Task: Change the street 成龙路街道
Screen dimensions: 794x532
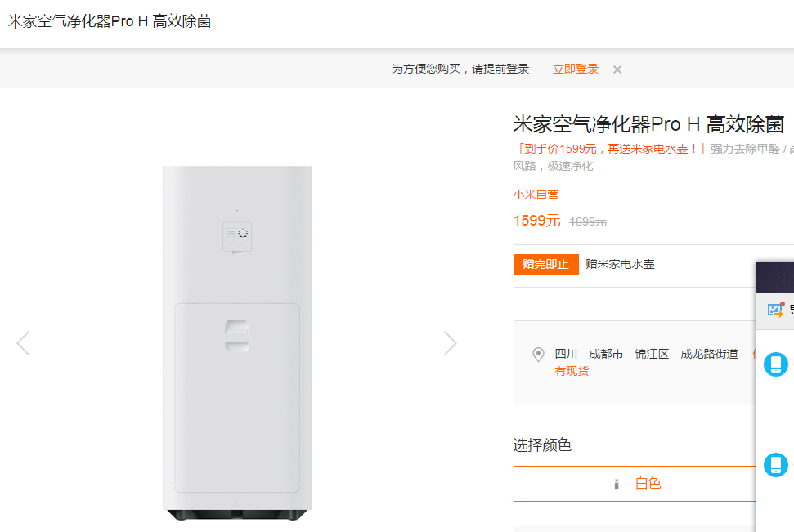Action: tap(709, 354)
